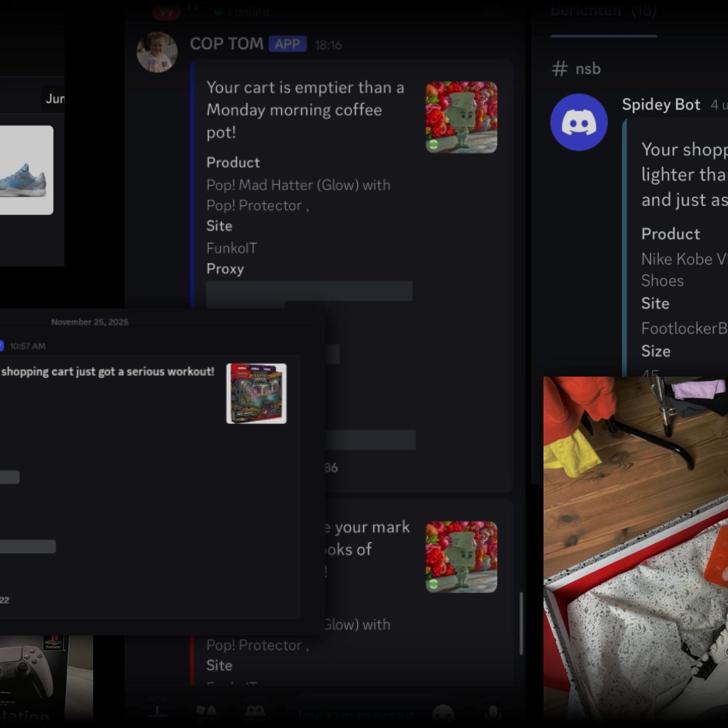Open Mad Hatter thumbnail in lower COP TOM embed
This screenshot has width=728, height=728.
pos(461,557)
